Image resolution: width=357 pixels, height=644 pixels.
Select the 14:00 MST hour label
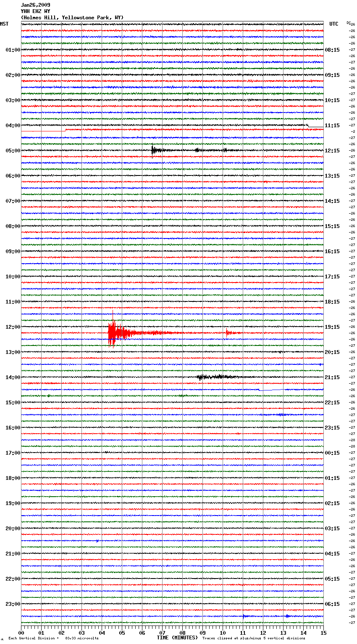coord(13,377)
